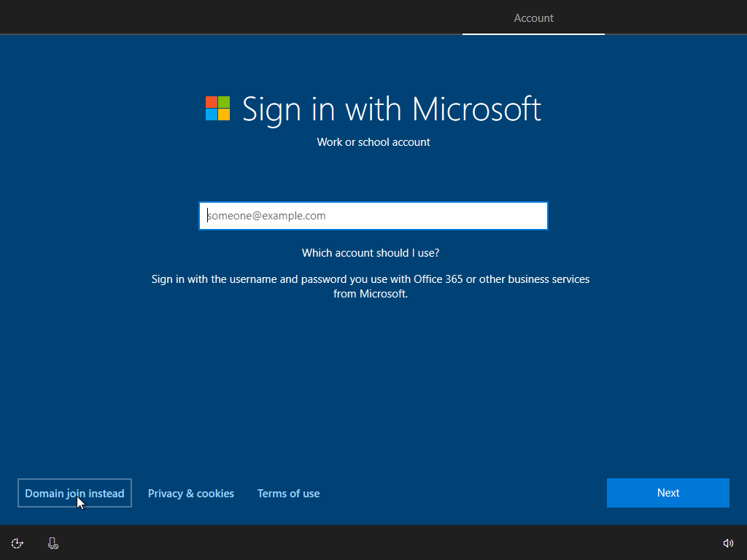
Task: Click the Next button
Action: click(667, 493)
